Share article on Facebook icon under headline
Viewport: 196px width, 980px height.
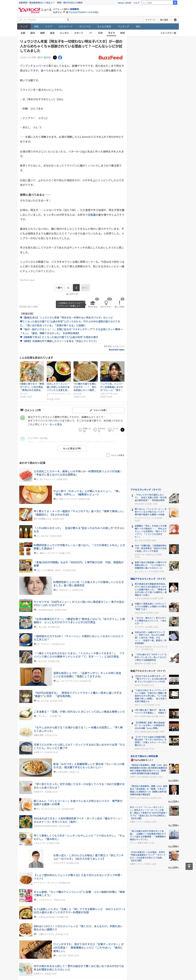click(x=60, y=57)
